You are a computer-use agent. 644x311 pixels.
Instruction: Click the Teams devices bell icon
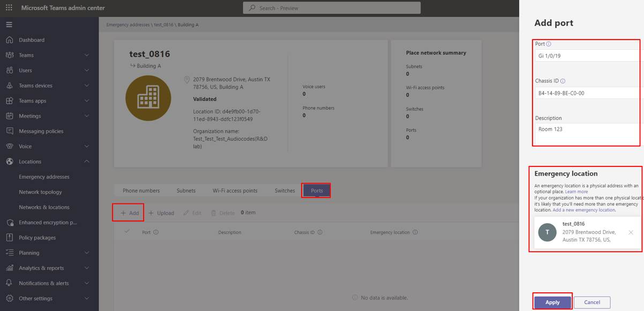point(10,86)
